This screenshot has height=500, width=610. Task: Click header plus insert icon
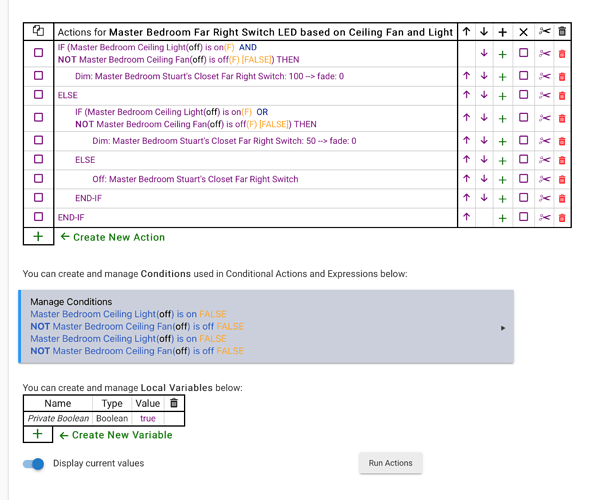pyautogui.click(x=503, y=32)
